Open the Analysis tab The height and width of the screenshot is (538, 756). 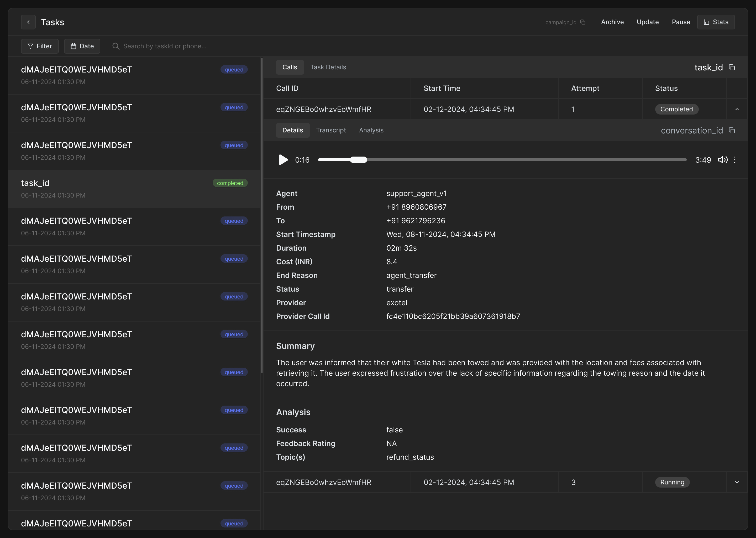pos(371,131)
